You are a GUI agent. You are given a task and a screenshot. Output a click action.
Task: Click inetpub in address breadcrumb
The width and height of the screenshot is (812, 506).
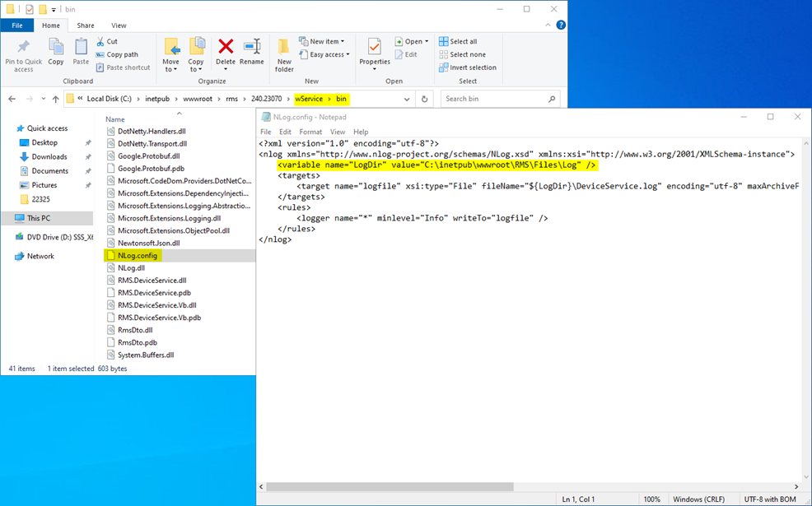157,99
